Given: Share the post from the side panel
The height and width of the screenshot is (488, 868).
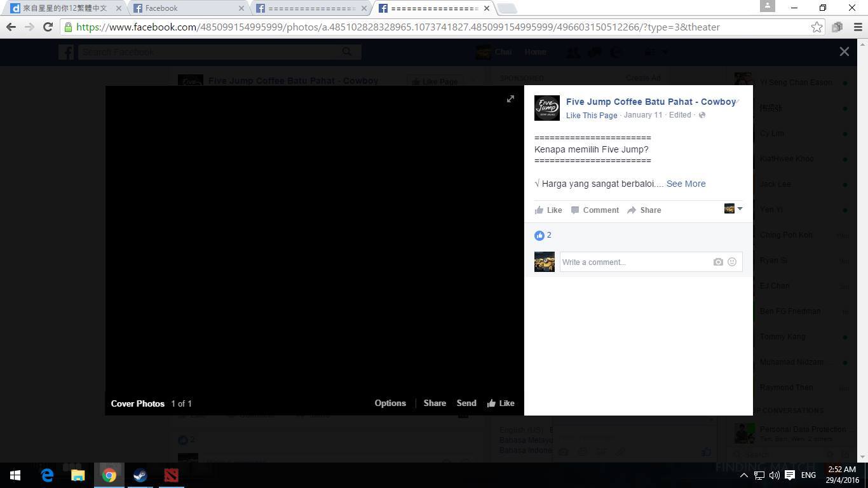Looking at the screenshot, I should point(644,210).
